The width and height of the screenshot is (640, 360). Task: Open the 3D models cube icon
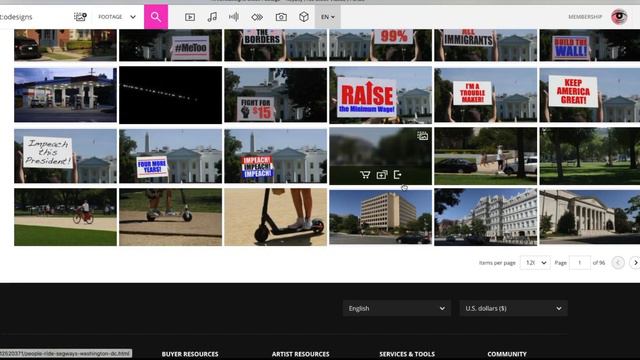tap(304, 17)
